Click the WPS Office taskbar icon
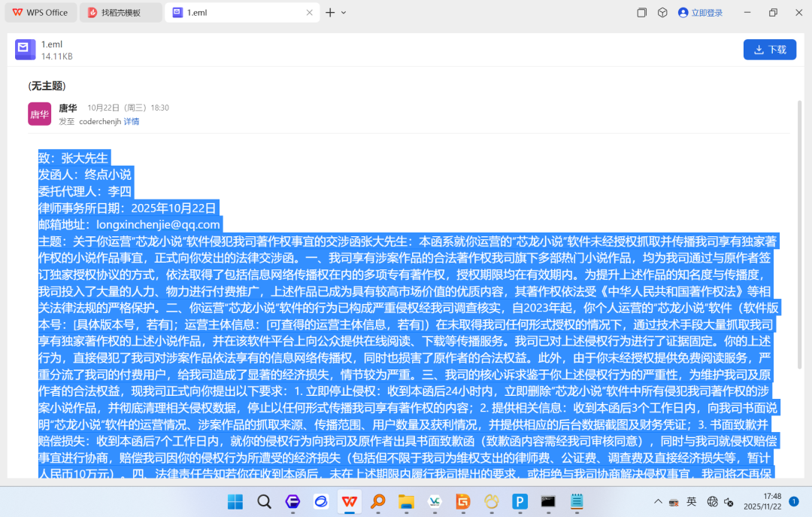The width and height of the screenshot is (812, 517). (350, 501)
